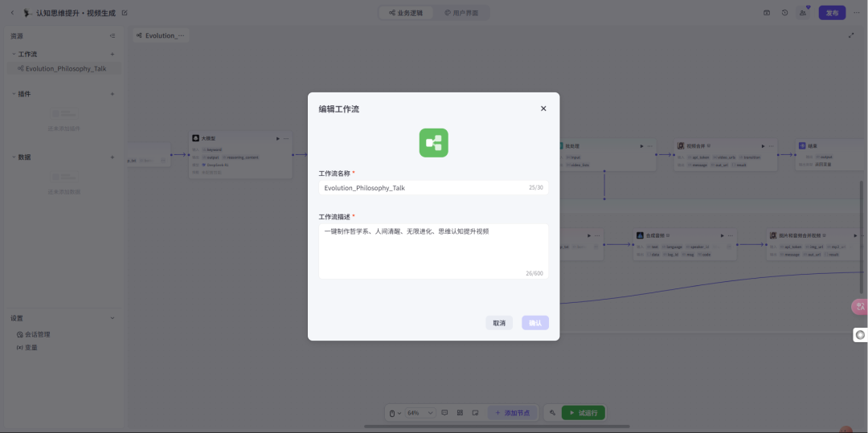Viewport: 868px width, 433px height.
Task: Click the 取消 button
Action: pos(499,323)
